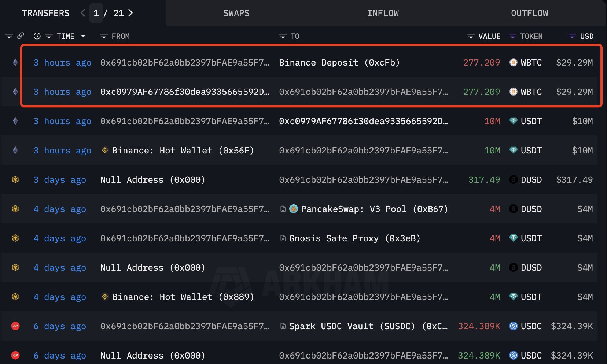The height and width of the screenshot is (364, 607).
Task: Open PancakeSwap: V3 Pool (0xB67) link
Action: point(374,209)
